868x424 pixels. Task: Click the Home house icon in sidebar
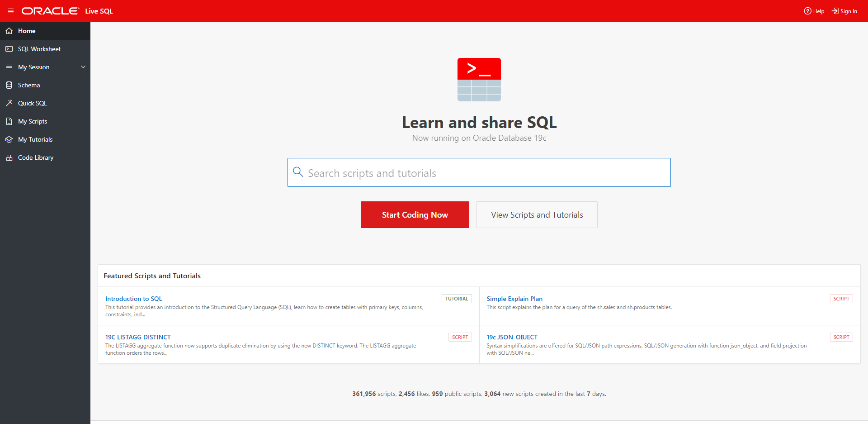click(x=9, y=31)
